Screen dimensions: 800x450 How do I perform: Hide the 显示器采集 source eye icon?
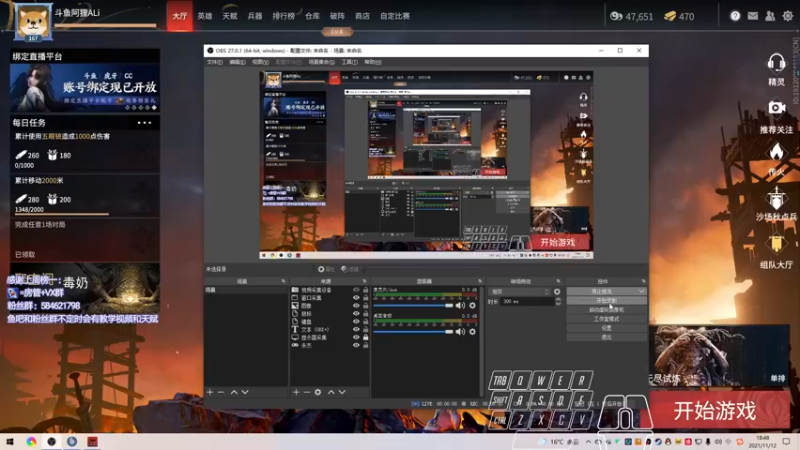click(356, 337)
